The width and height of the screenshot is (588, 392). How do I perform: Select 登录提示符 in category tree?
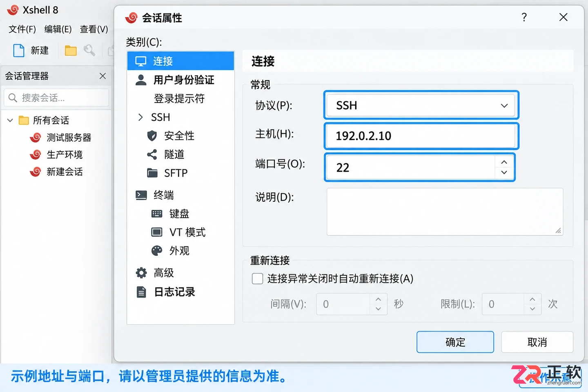179,98
